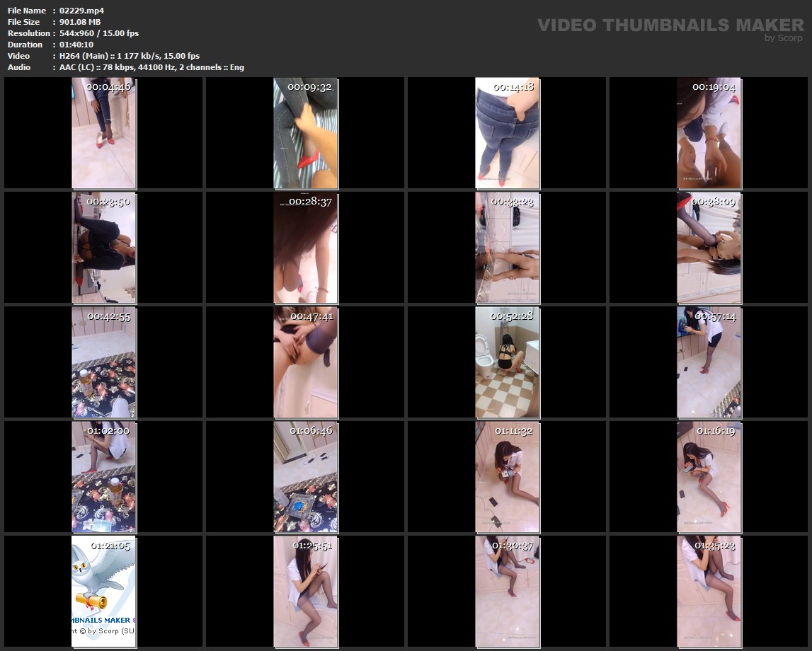Image resolution: width=812 pixels, height=651 pixels.
Task: Click the VIDEO THUMBNAILS MAKER watermark title
Action: tap(670, 25)
